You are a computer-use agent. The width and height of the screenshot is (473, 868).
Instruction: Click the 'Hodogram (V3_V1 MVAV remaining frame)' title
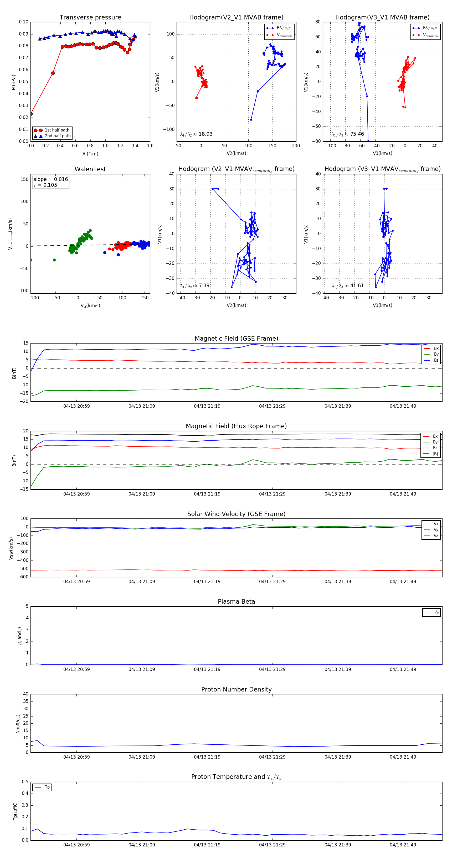[x=382, y=169]
